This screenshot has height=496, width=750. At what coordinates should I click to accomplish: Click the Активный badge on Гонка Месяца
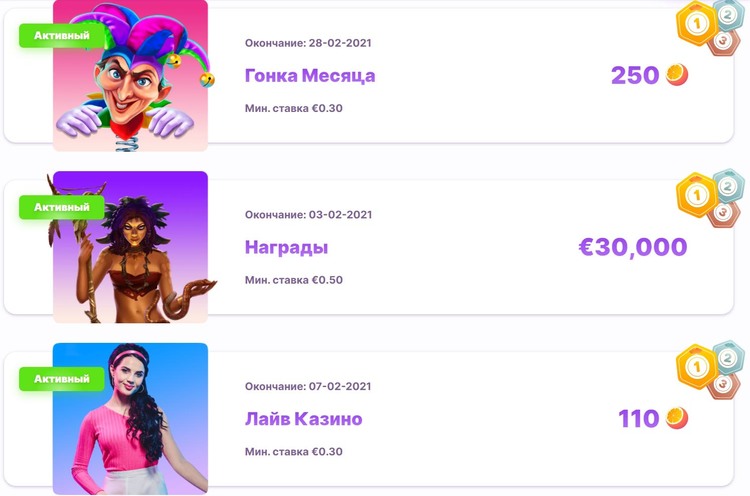[x=62, y=36]
